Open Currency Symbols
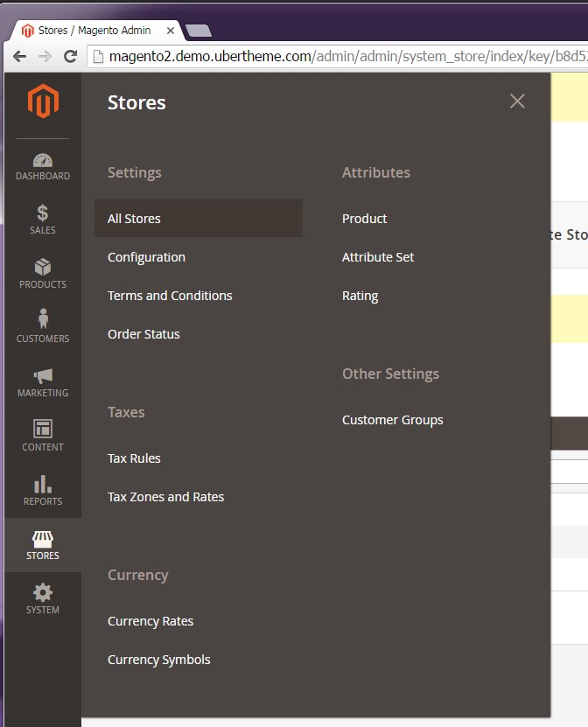This screenshot has width=588, height=727. 159,660
